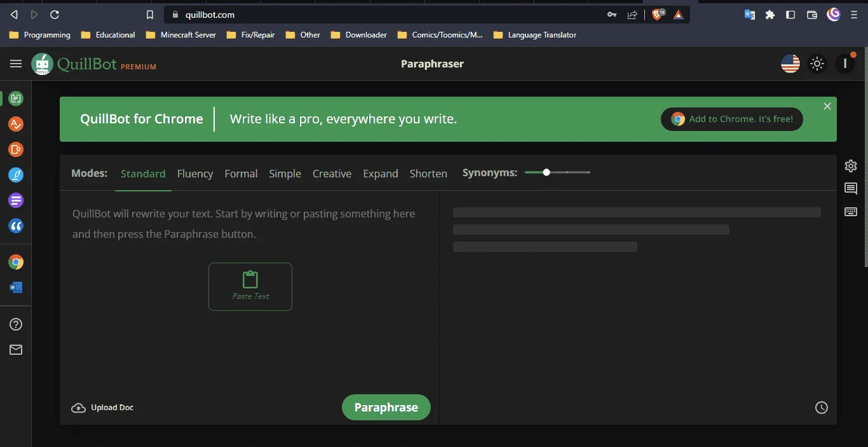868x447 pixels.
Task: Switch to Formal mode
Action: click(241, 174)
